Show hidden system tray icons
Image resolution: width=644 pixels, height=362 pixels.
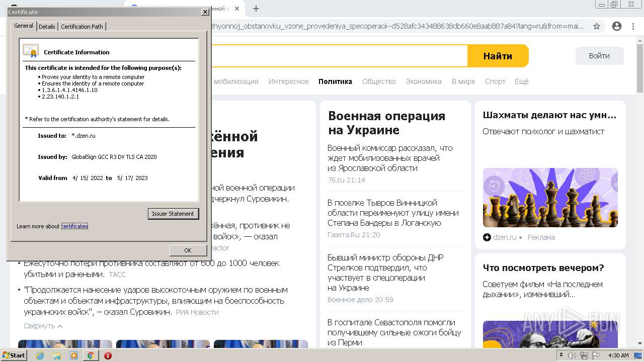point(560,355)
